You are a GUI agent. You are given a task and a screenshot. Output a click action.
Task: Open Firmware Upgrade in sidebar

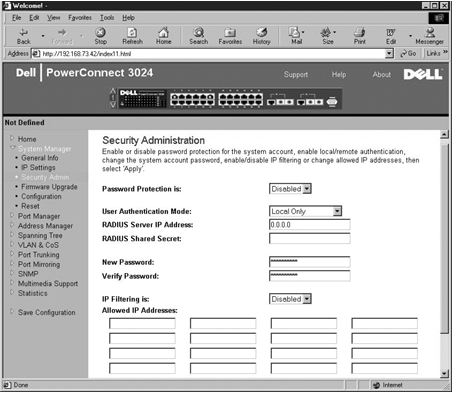pyautogui.click(x=49, y=187)
